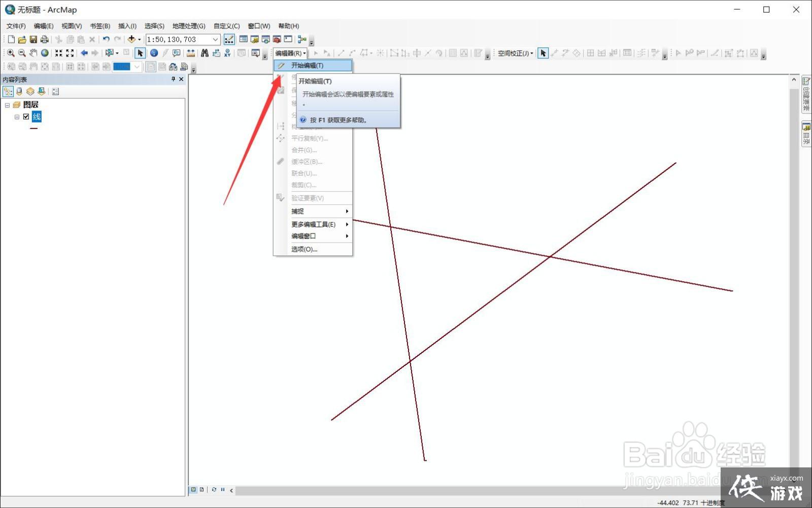Viewport: 812px width, 508px height.
Task: Switch TOC to List By Drawing Order
Action: click(8, 91)
